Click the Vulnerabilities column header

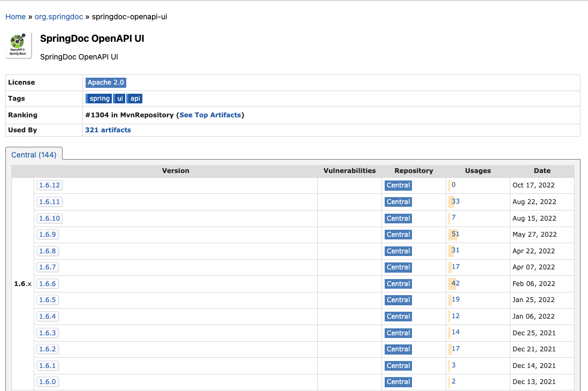349,171
